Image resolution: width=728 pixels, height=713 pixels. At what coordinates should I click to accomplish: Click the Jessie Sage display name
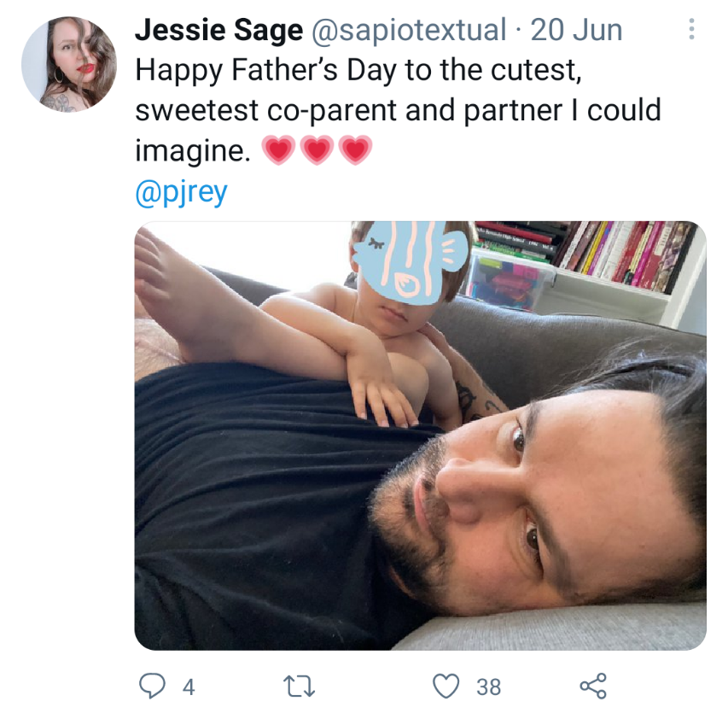[218, 31]
